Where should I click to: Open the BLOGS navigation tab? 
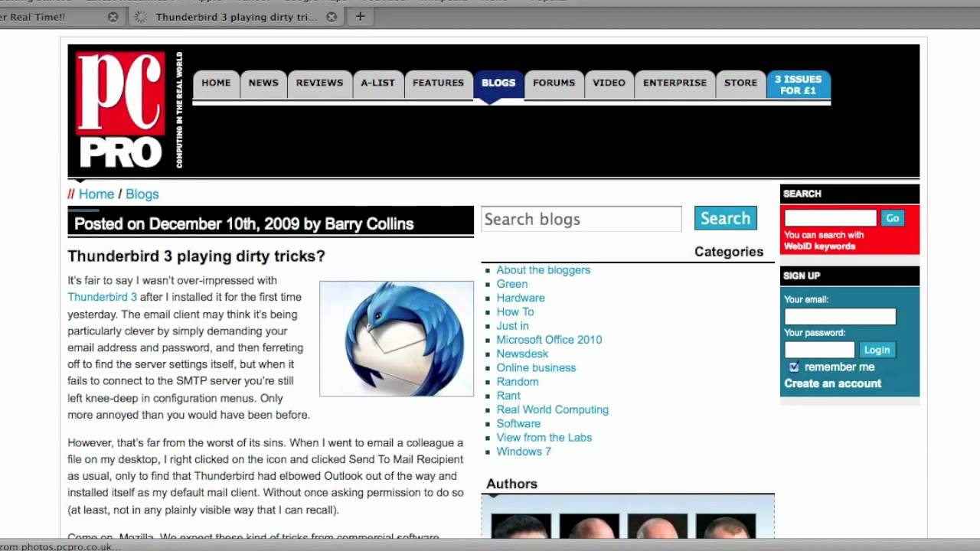[x=498, y=83]
